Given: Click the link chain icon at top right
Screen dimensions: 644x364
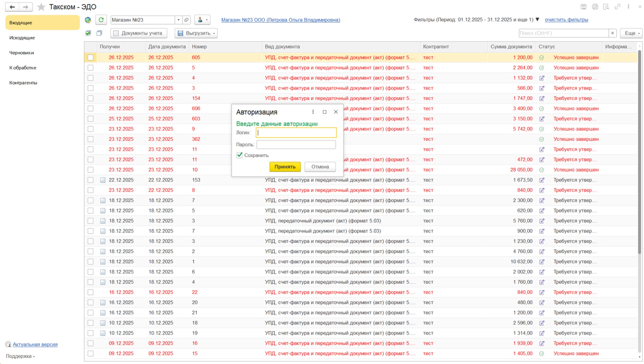Looking at the screenshot, I should point(617,7).
